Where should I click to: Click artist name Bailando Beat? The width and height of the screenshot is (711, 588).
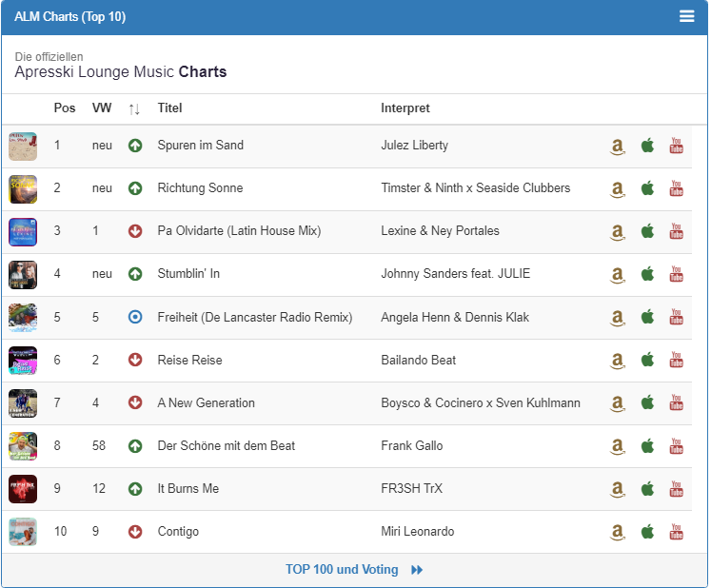418,360
